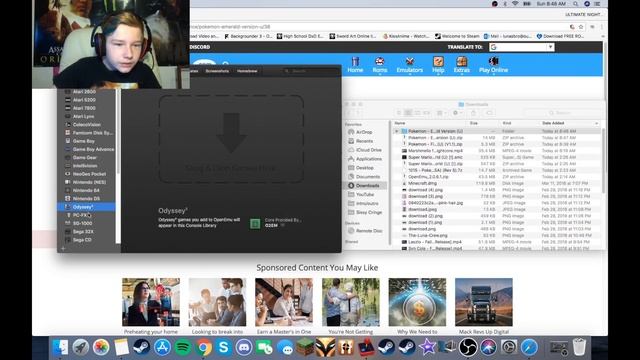Open Spotlight search in the menu bar
640x360 pixels.
(575, 4)
